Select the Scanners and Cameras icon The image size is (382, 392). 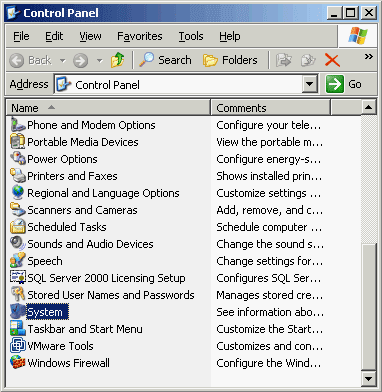pyautogui.click(x=18, y=210)
